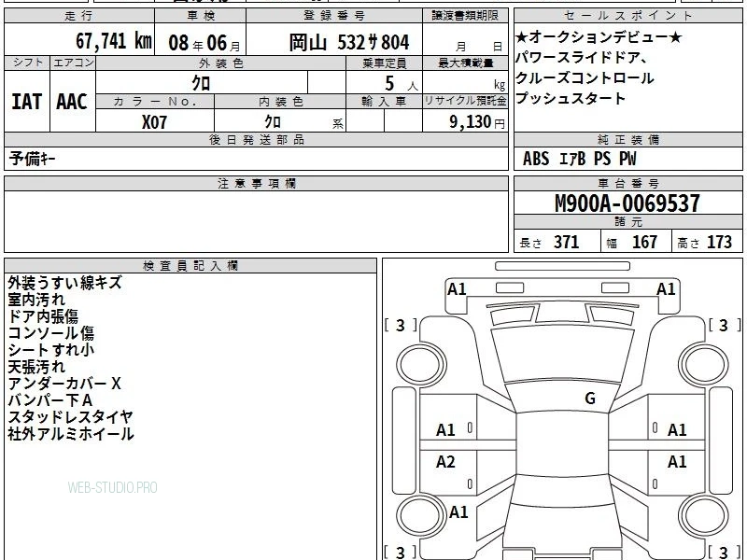747x560 pixels.
Task: Select the クロ value under 外装色
Action: [201, 83]
